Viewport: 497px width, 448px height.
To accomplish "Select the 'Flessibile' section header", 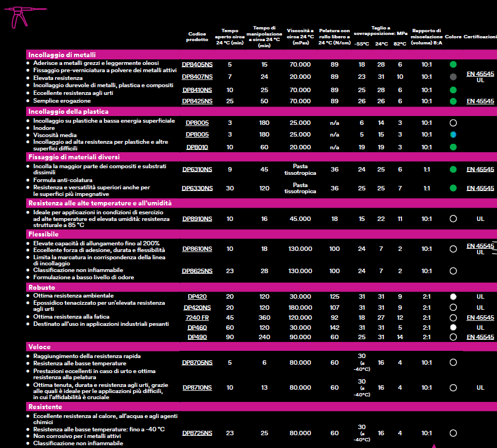I will tap(43, 234).
